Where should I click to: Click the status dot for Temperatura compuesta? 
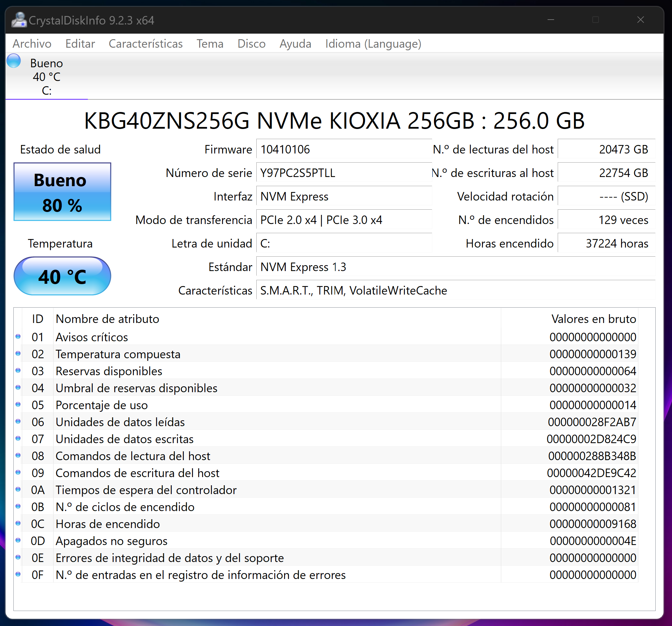coord(18,354)
